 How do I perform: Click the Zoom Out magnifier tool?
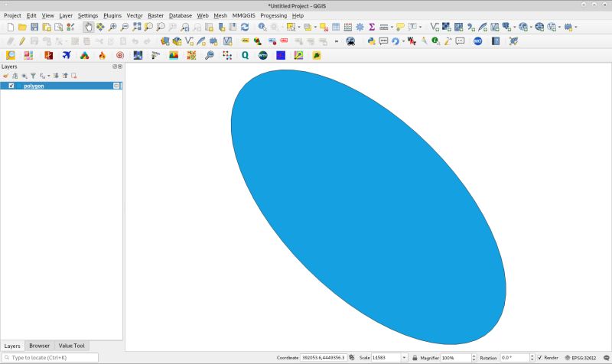(x=125, y=27)
